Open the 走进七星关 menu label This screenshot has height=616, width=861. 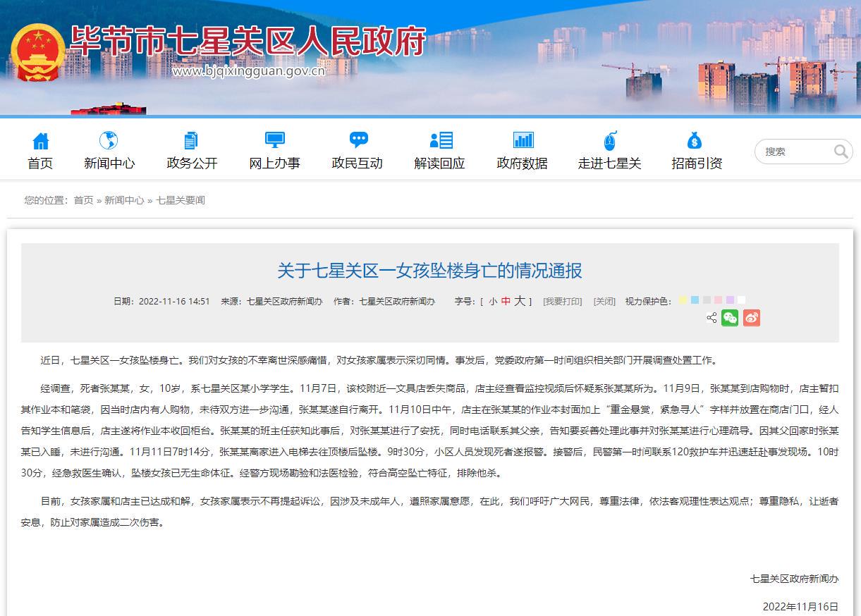click(x=609, y=164)
